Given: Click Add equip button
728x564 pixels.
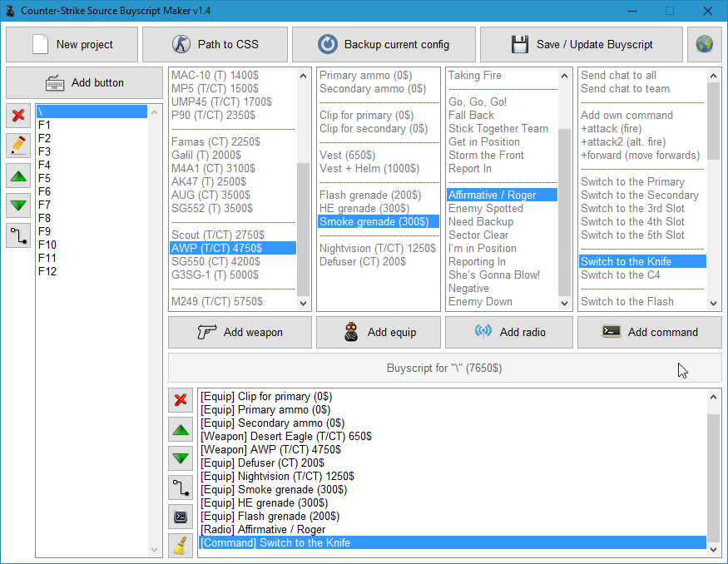Looking at the screenshot, I should coord(379,333).
